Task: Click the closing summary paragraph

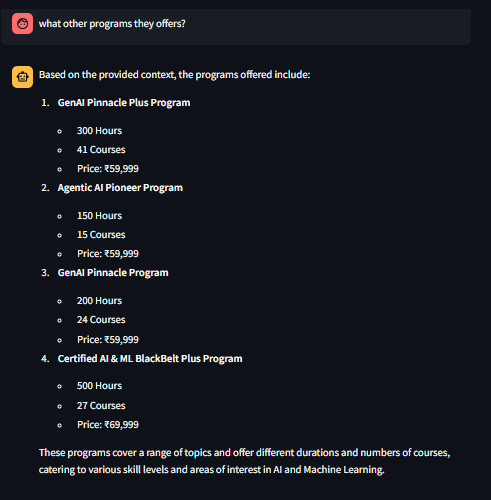Action: point(244,461)
